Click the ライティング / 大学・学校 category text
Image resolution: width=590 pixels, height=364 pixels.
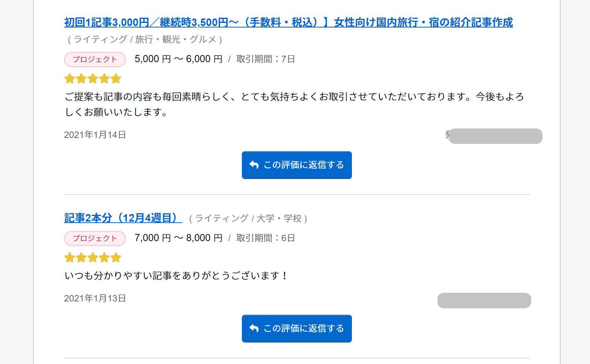point(248,219)
